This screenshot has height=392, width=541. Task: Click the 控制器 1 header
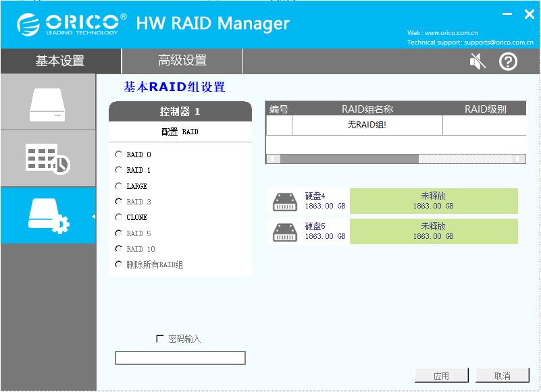(x=180, y=111)
